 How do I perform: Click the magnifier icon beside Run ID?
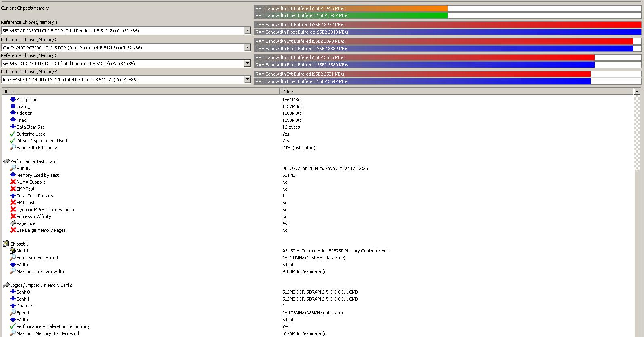pos(13,168)
